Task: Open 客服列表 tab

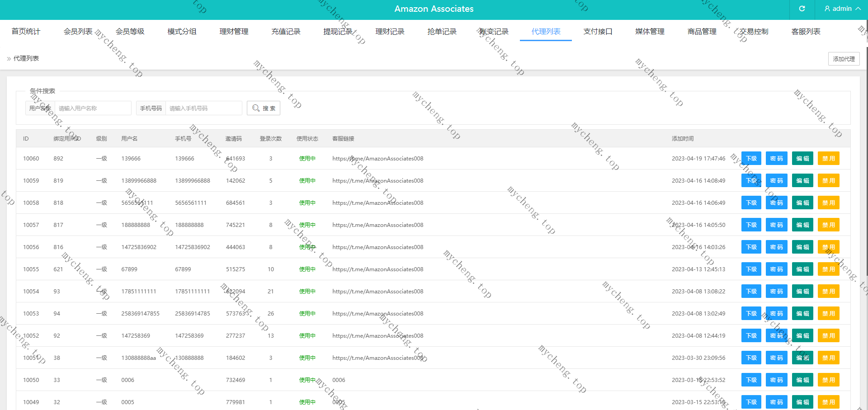Action: (806, 31)
